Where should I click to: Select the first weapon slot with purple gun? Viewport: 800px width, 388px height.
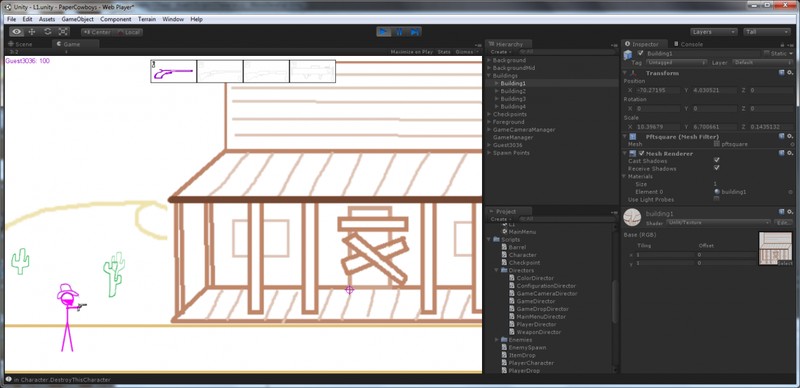[173, 71]
